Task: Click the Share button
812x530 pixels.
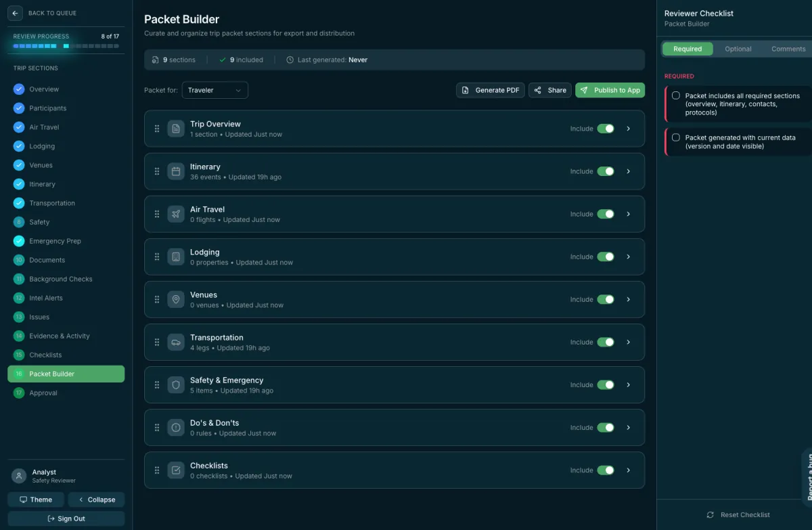Action: click(x=550, y=90)
